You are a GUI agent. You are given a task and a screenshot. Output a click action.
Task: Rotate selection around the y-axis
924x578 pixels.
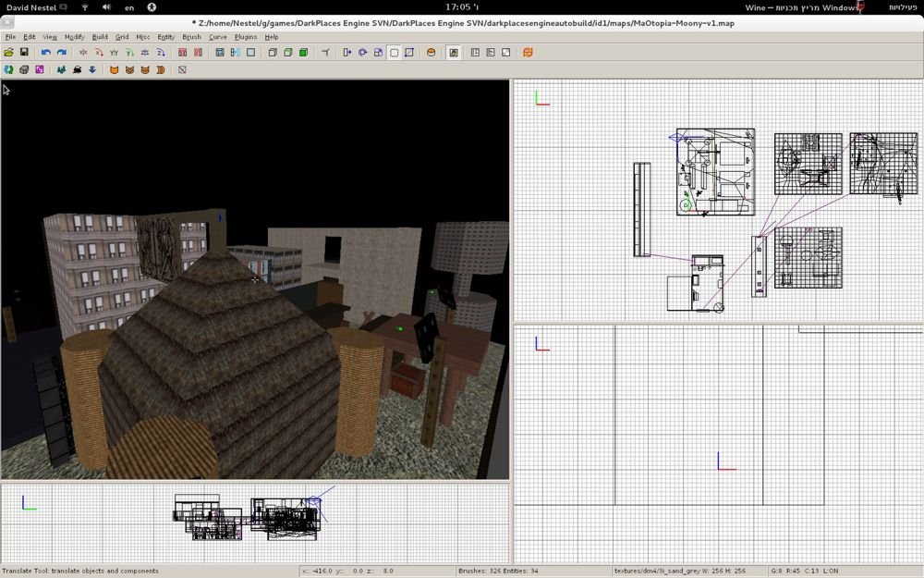coord(129,53)
